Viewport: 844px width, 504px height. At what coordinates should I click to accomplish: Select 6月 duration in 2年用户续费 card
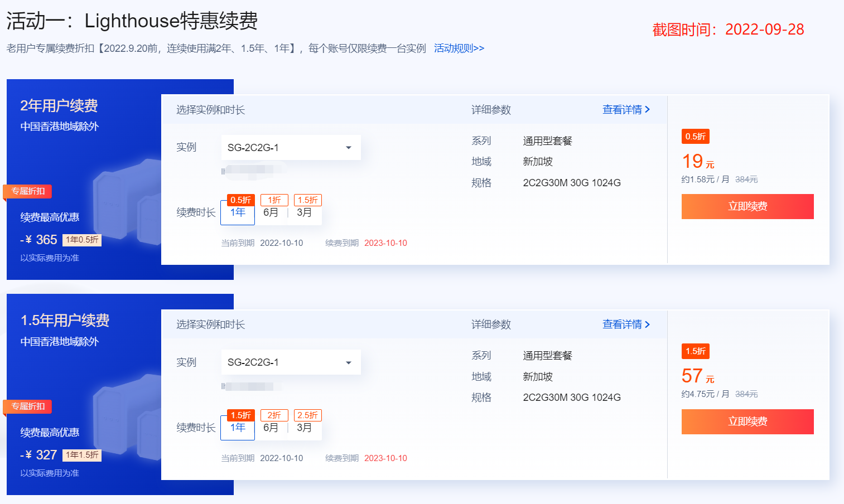pyautogui.click(x=271, y=212)
